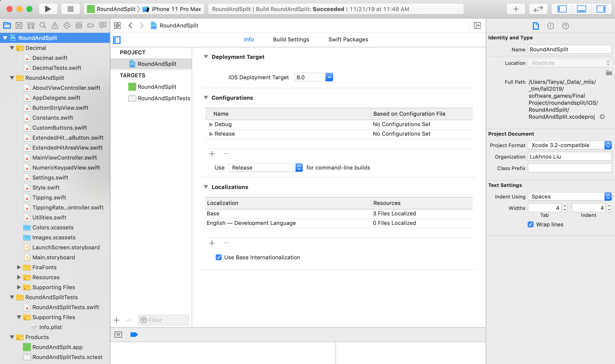Expand the Debug configuration row
Screen dimensions: 615x364
pos(211,124)
